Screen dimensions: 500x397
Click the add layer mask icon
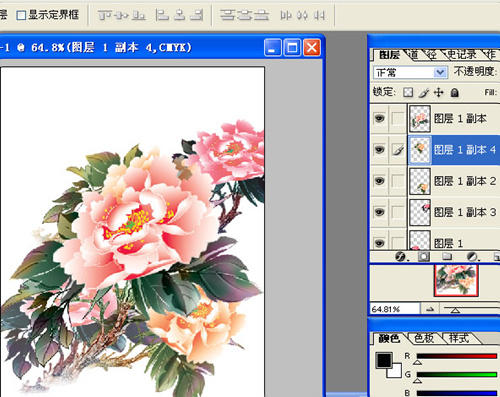424,256
